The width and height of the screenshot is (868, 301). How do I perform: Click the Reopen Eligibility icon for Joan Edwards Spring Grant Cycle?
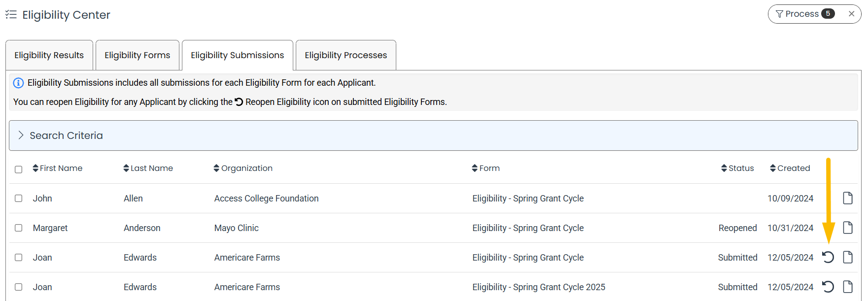coord(828,257)
